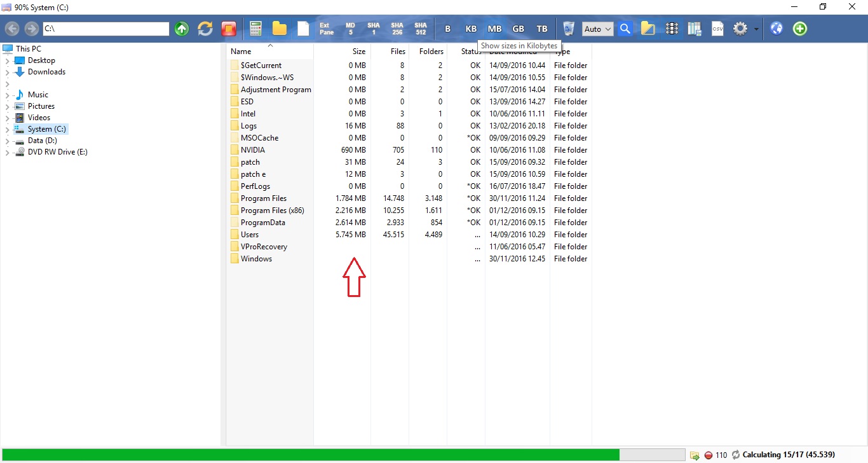The image size is (868, 463).
Task: Open the settings dropdown arrow
Action: point(756,29)
